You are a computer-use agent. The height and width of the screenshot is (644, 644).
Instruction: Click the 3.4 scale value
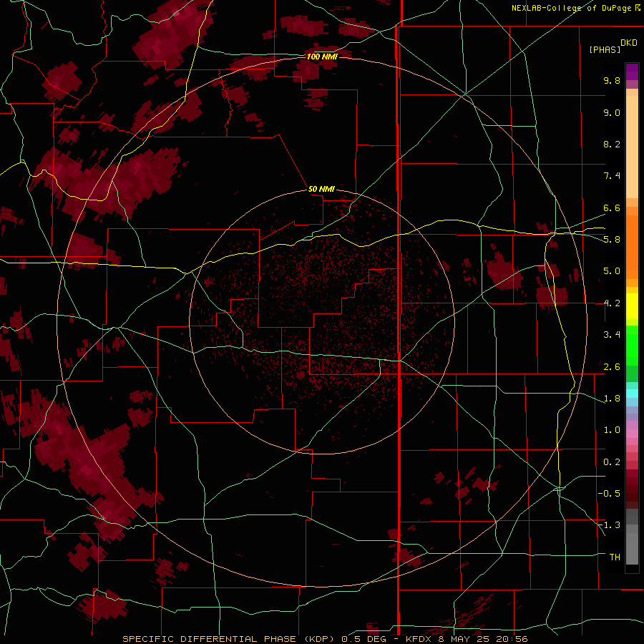point(612,335)
